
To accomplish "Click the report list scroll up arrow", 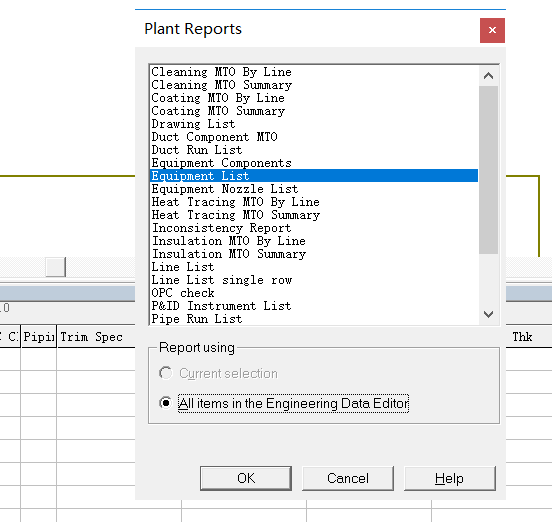I will click(488, 76).
